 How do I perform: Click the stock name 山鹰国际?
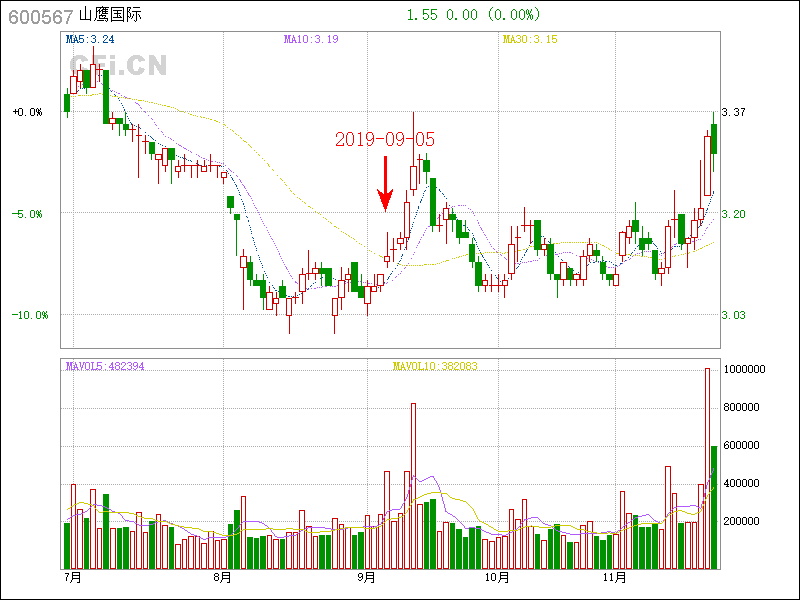click(110, 15)
